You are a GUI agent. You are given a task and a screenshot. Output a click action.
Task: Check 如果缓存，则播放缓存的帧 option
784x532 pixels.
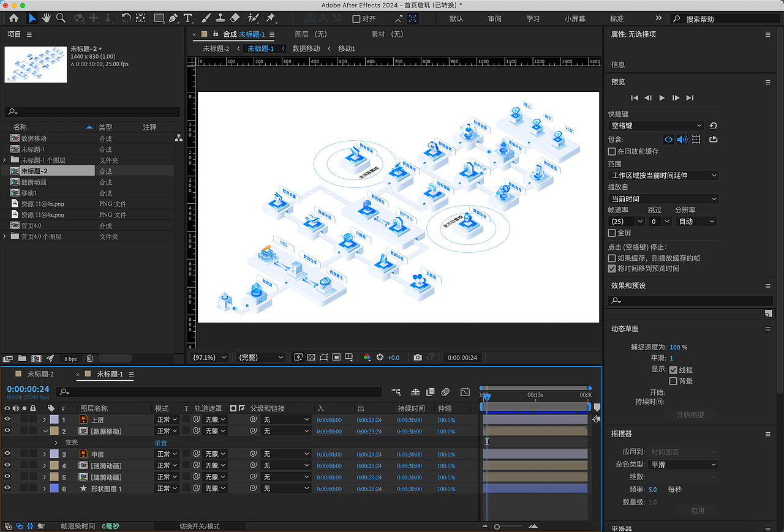pyautogui.click(x=611, y=258)
